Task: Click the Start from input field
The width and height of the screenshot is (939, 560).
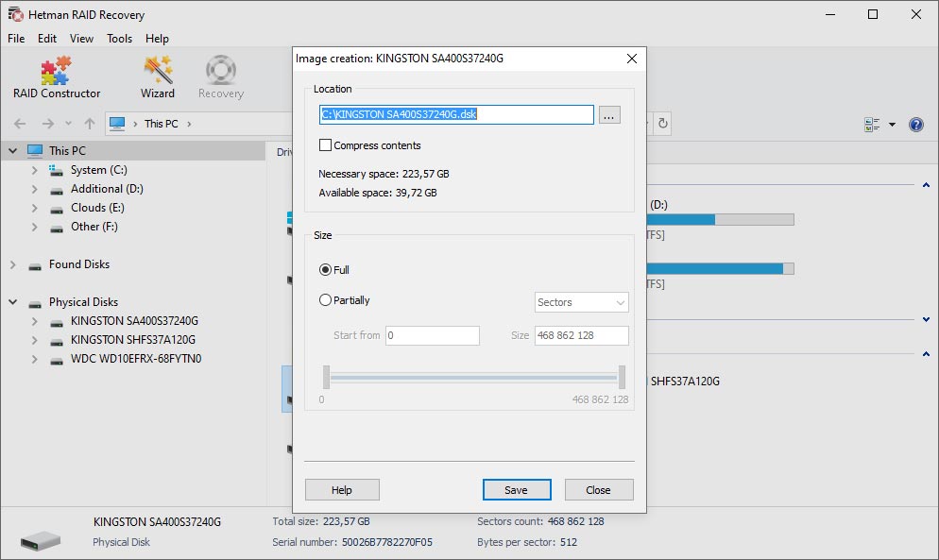Action: click(433, 335)
